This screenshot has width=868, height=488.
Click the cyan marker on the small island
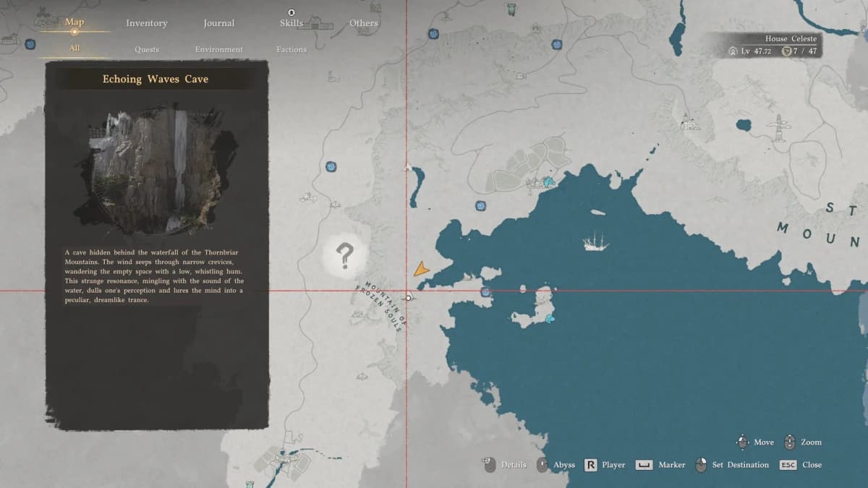pos(550,317)
